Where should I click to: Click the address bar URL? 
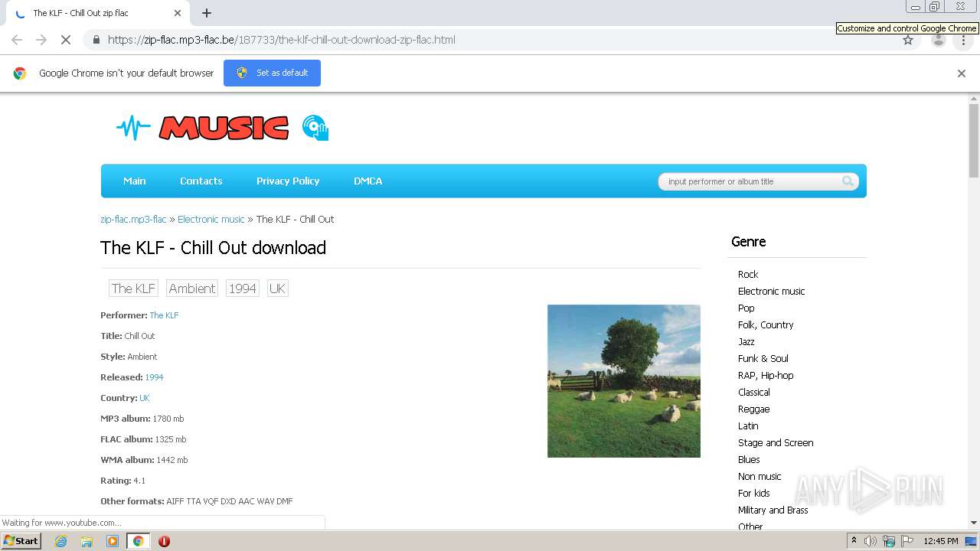click(281, 40)
